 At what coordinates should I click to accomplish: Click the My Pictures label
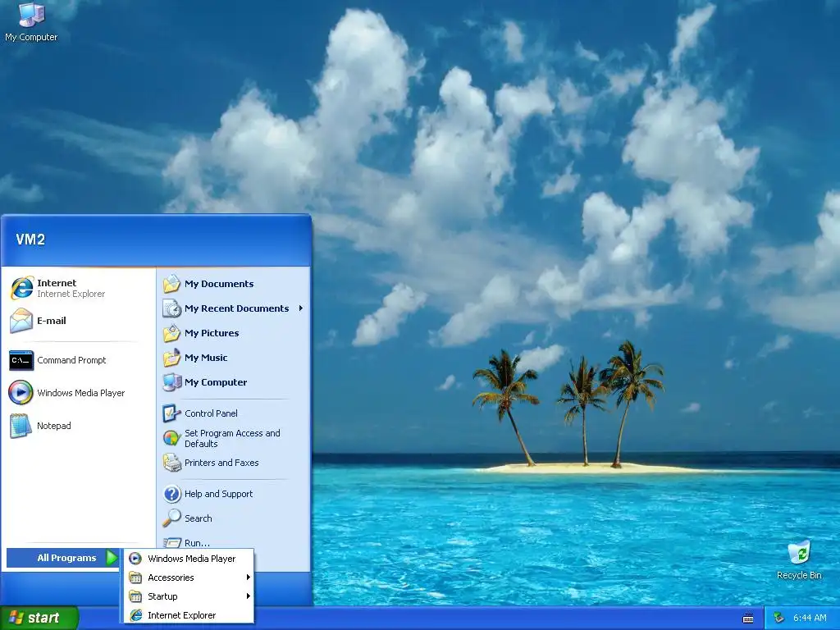212,333
